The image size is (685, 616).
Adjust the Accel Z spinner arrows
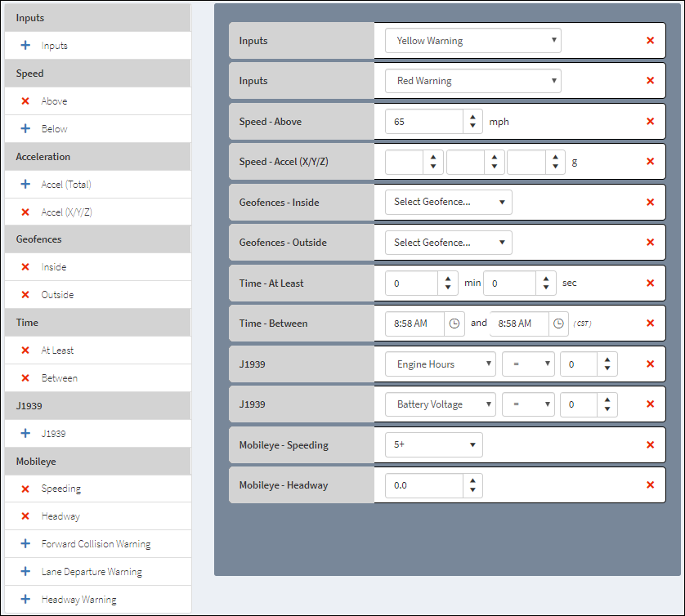pos(556,162)
